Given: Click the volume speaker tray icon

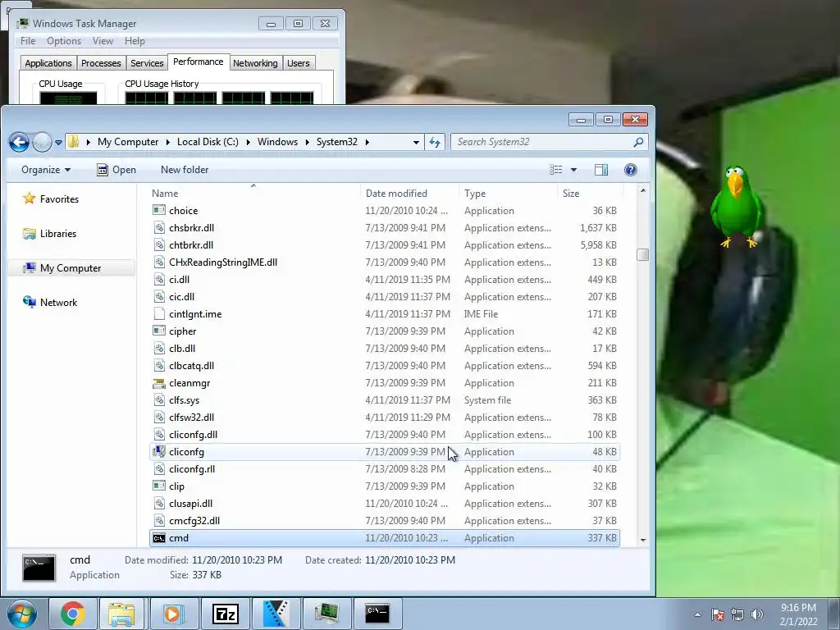Looking at the screenshot, I should [x=757, y=614].
